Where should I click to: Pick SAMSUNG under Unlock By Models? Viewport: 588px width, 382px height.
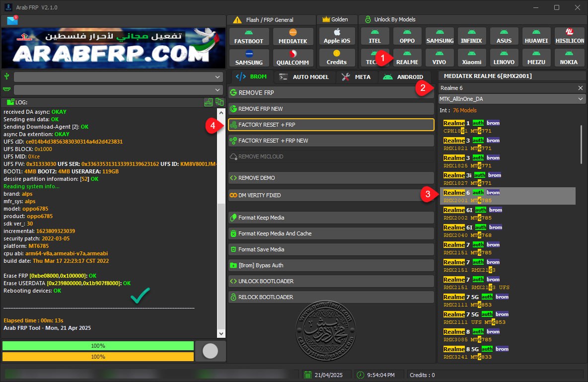(440, 36)
